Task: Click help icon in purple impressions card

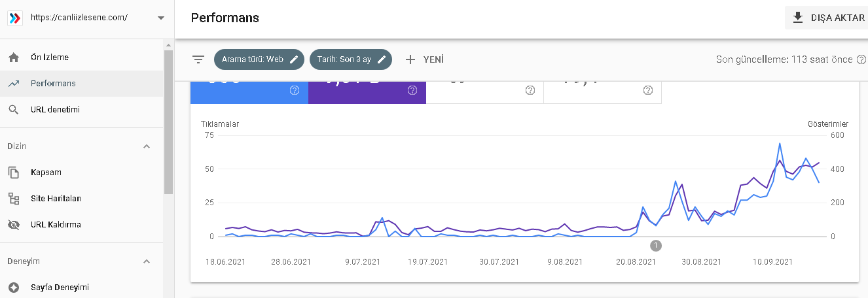Action: coord(412,90)
